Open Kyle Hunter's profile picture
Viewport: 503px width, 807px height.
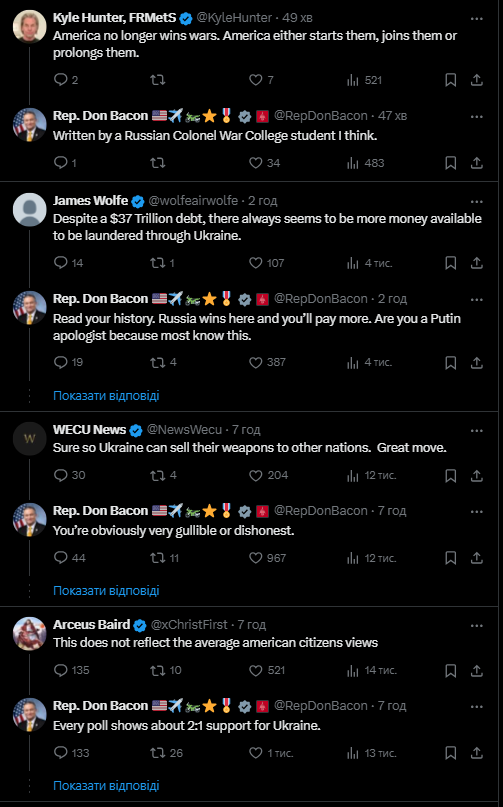[29, 26]
